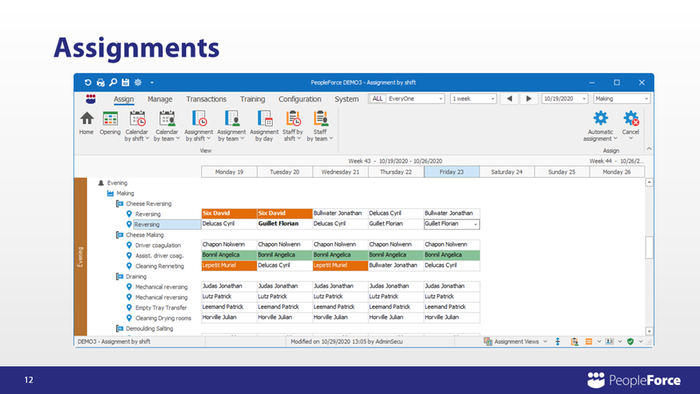Select the Demoulding Salting group node
The image size is (700, 394).
pos(149,328)
